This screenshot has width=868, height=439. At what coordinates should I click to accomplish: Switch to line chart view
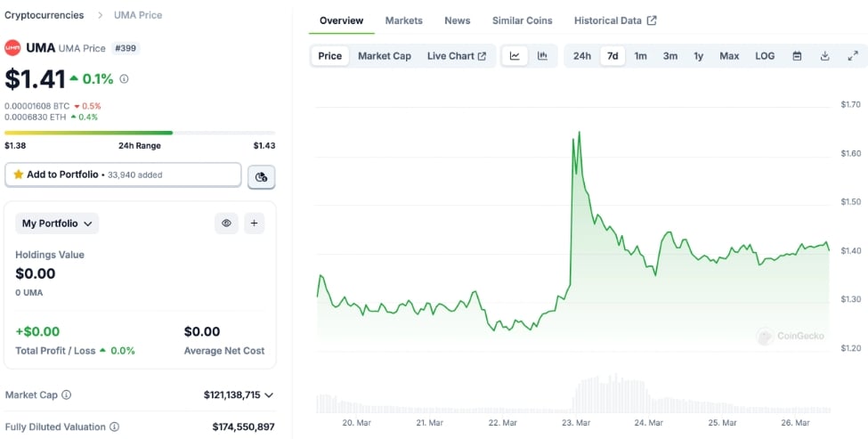[515, 56]
